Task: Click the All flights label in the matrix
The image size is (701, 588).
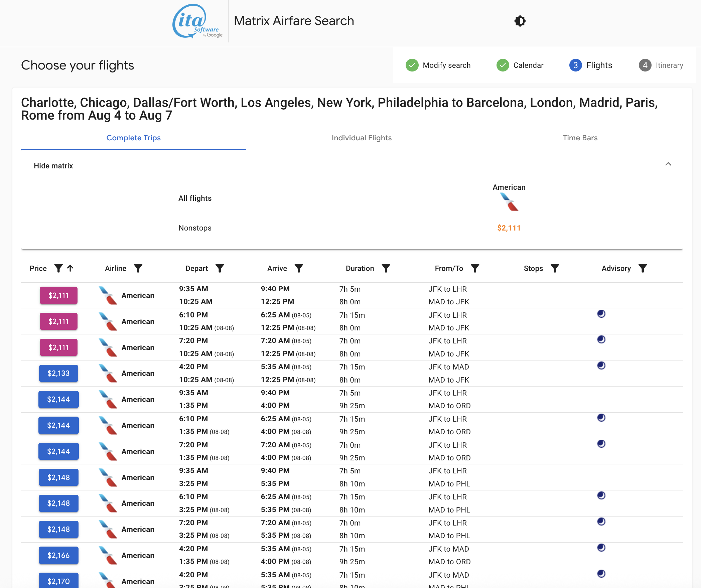Action: [x=195, y=198]
